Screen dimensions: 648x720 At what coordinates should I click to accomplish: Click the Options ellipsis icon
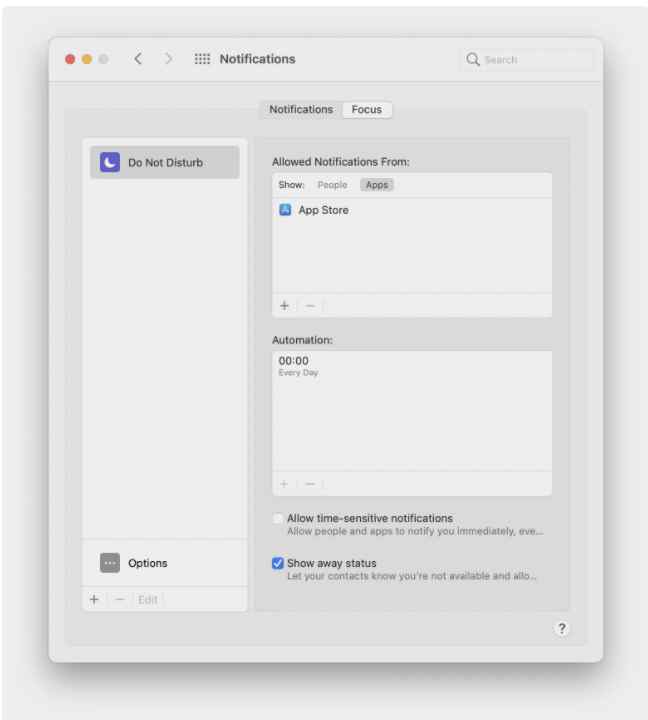pyautogui.click(x=110, y=562)
